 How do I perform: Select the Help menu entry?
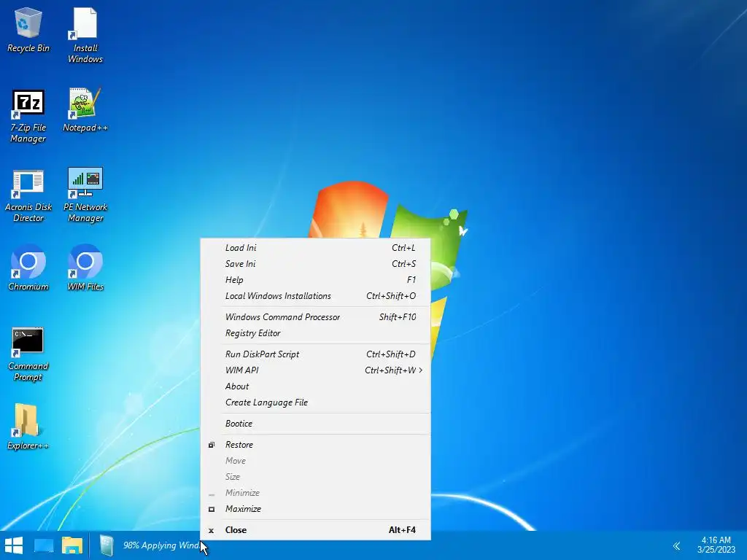click(316, 280)
